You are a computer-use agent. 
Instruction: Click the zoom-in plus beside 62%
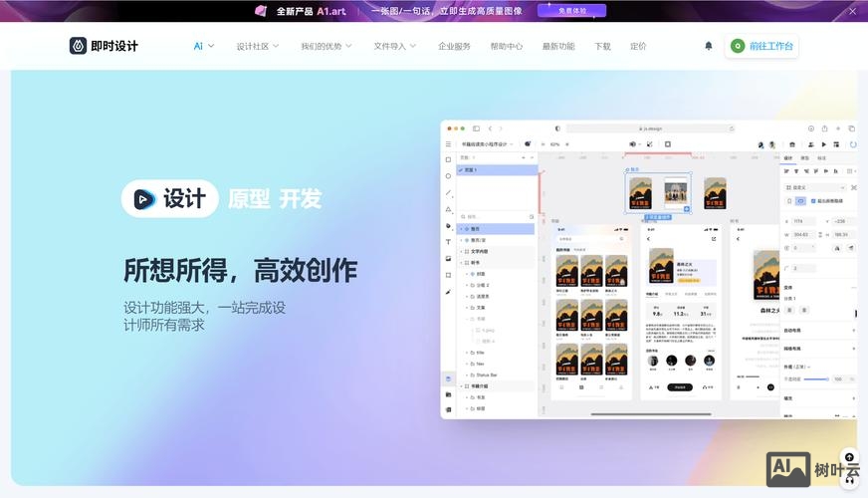pos(566,144)
